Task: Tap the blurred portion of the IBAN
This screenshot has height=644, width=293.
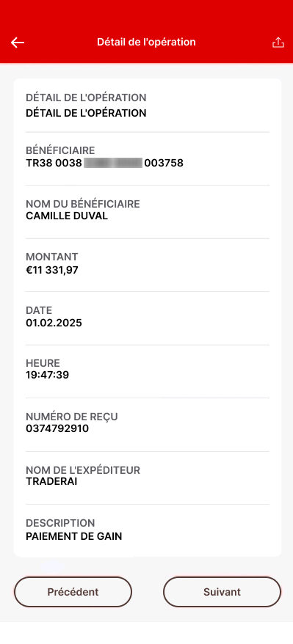Action: coord(113,163)
